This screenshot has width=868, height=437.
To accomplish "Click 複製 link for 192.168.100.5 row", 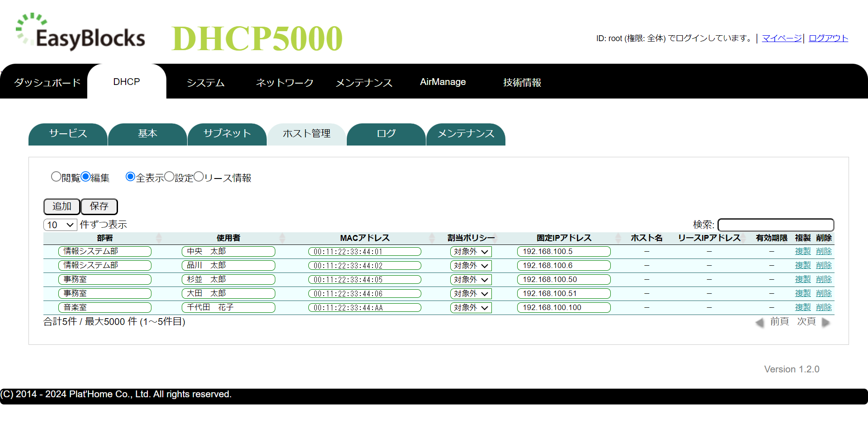I will pos(803,251).
